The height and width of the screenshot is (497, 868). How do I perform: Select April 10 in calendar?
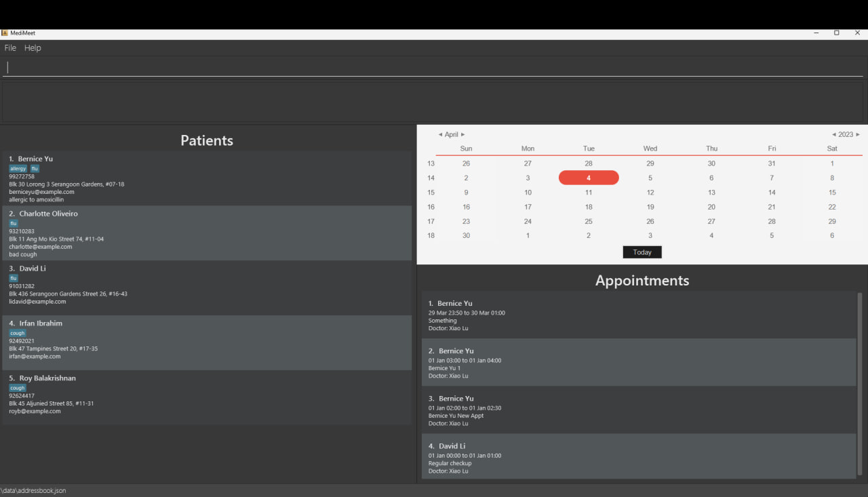[x=528, y=193]
